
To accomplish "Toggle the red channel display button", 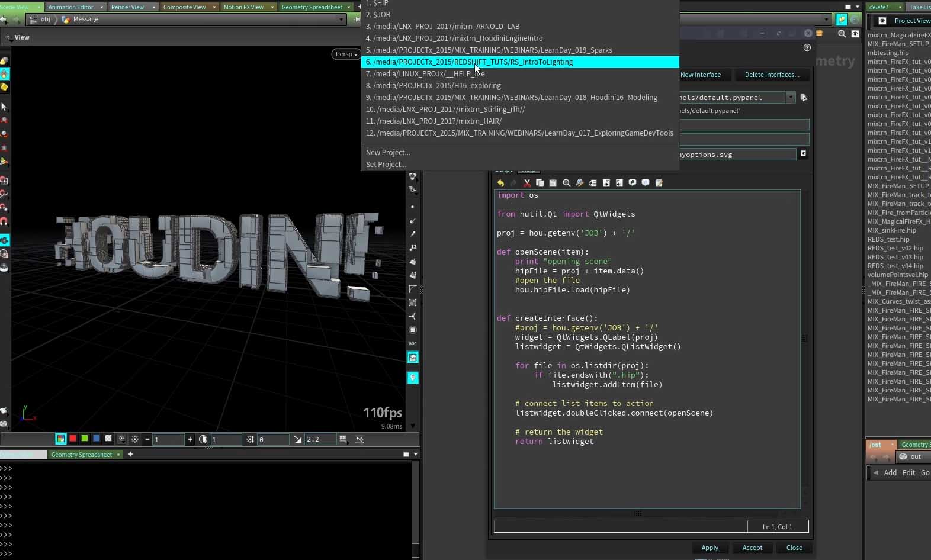I will pyautogui.click(x=72, y=439).
